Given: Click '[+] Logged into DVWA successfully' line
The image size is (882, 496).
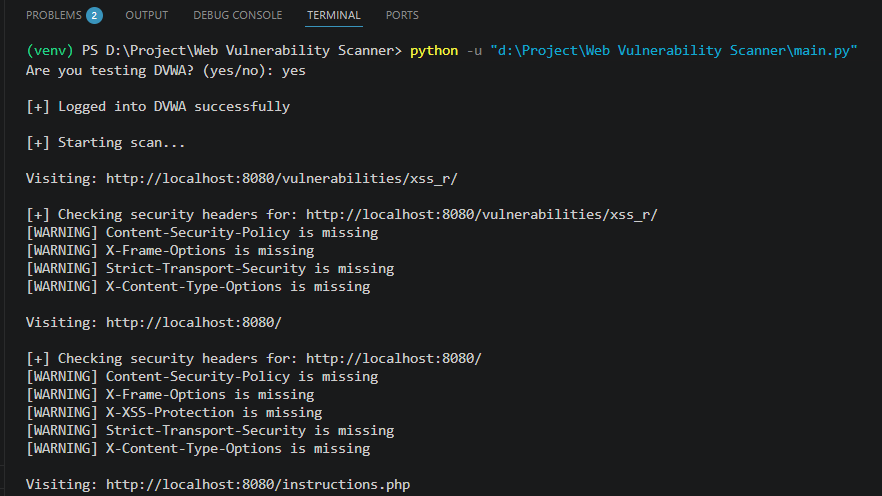Looking at the screenshot, I should click(x=158, y=107).
